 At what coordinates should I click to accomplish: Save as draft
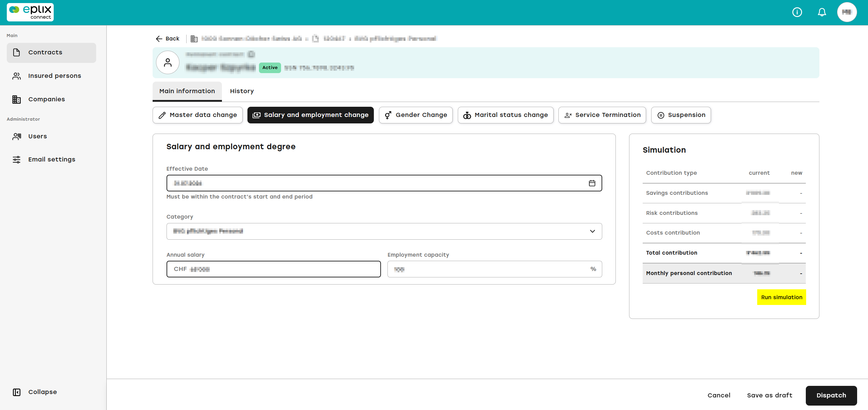point(769,395)
